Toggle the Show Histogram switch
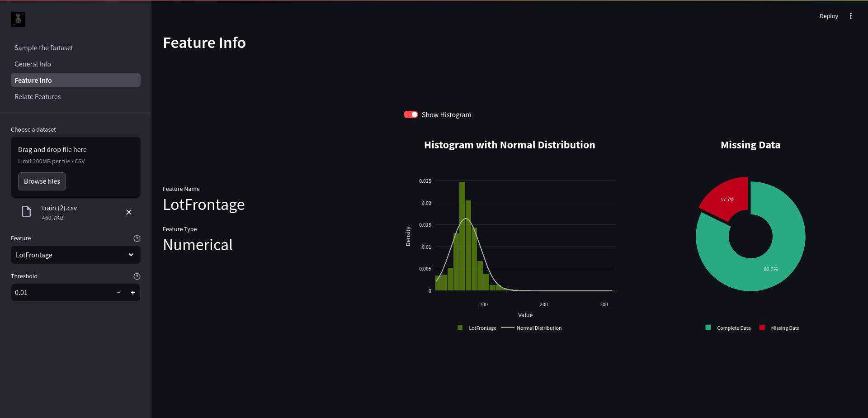Image resolution: width=868 pixels, height=418 pixels. coord(411,114)
